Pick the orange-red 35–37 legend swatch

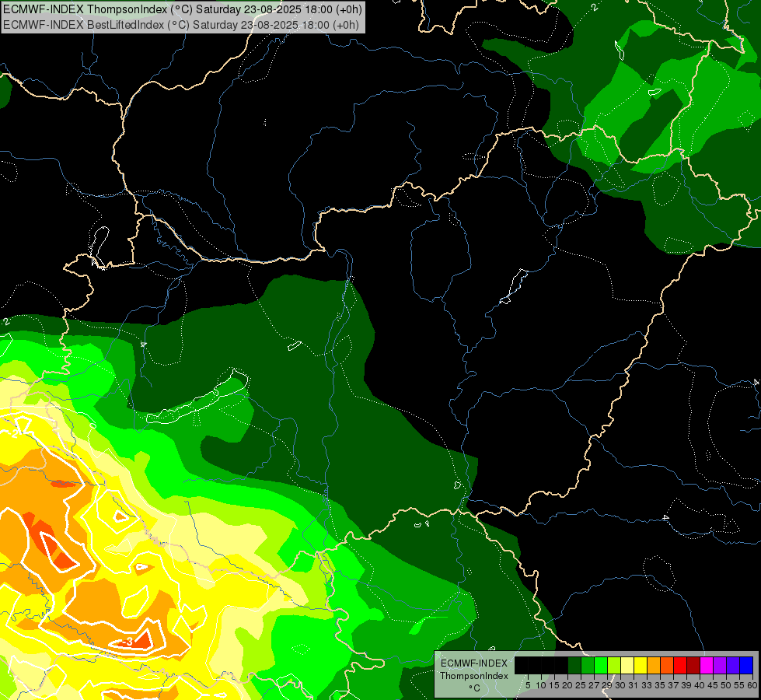[667, 665]
